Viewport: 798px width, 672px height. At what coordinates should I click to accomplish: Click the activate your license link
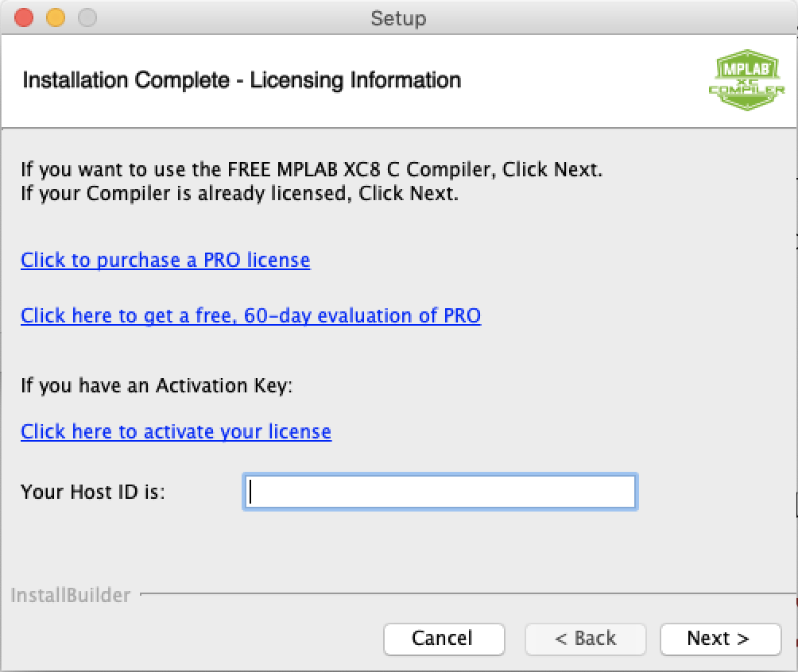click(176, 431)
